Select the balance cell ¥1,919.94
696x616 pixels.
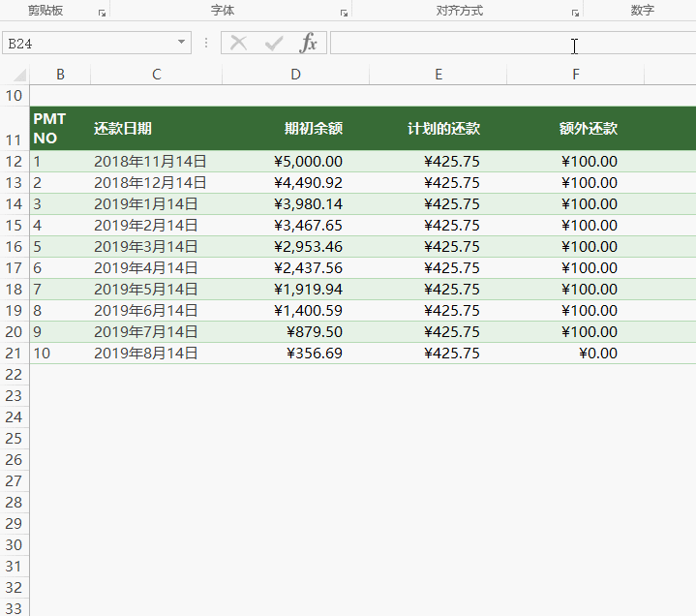point(295,290)
